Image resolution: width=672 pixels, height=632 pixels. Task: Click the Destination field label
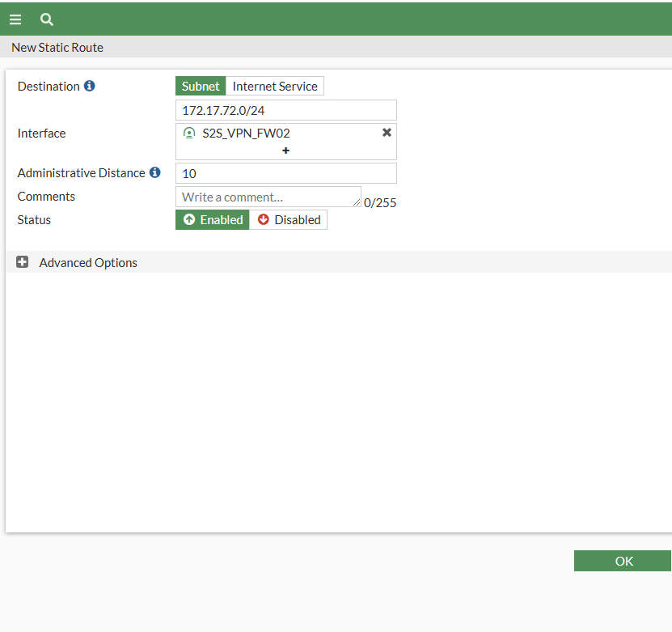click(x=49, y=86)
